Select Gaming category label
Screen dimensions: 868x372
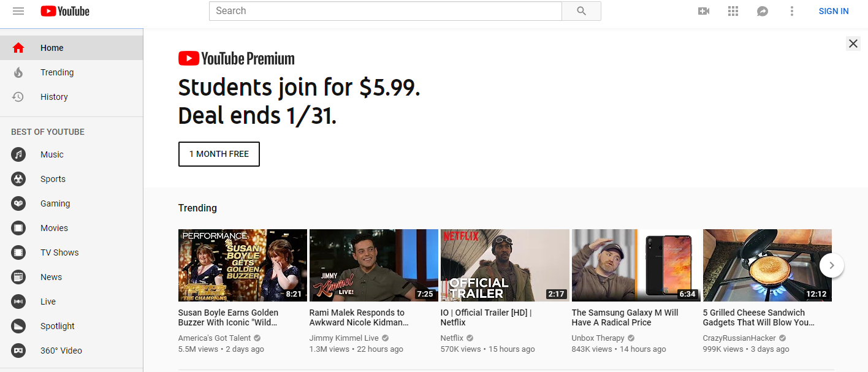(x=55, y=203)
